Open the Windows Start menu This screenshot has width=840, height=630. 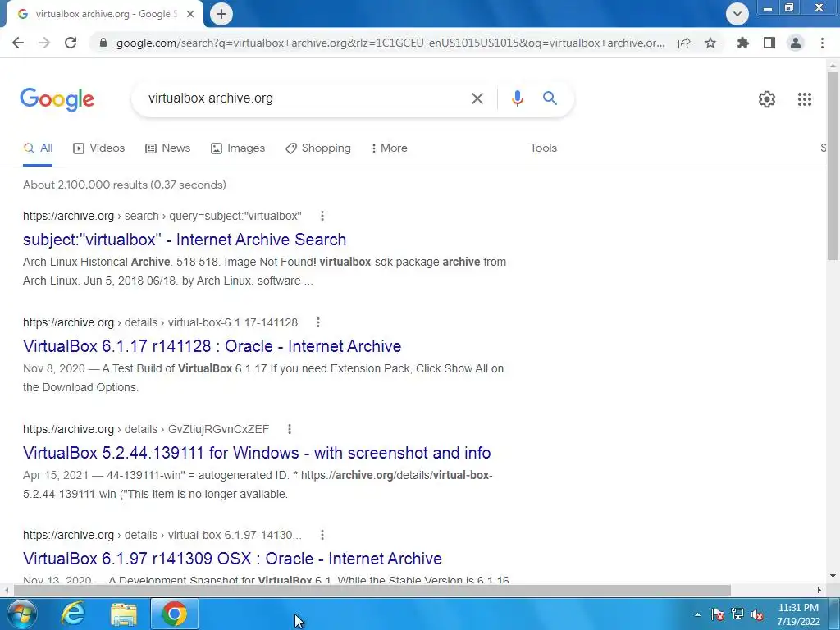click(21, 614)
